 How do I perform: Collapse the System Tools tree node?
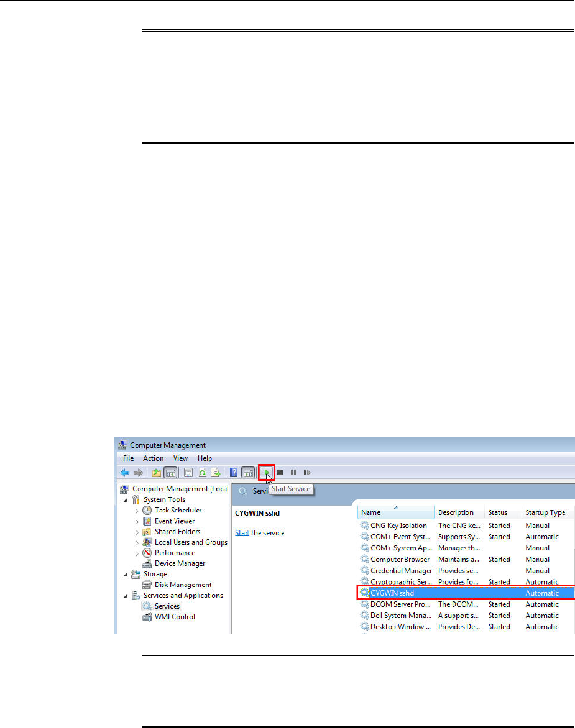(x=126, y=500)
